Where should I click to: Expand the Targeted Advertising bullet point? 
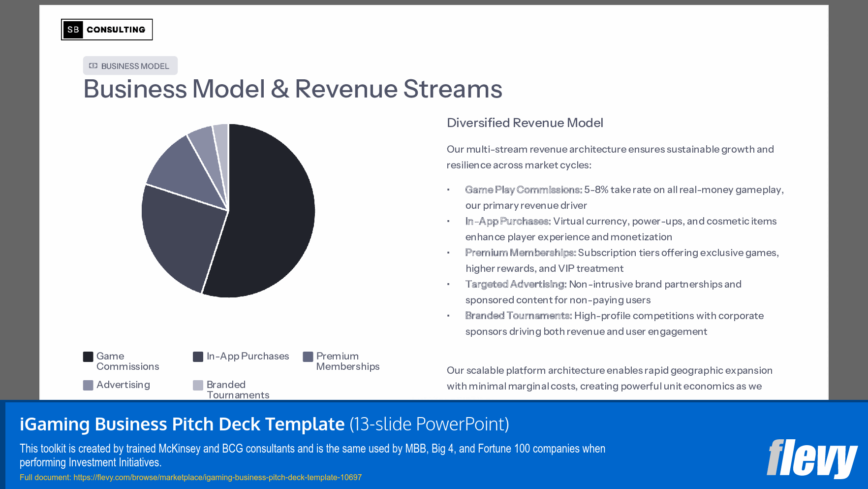coord(515,284)
